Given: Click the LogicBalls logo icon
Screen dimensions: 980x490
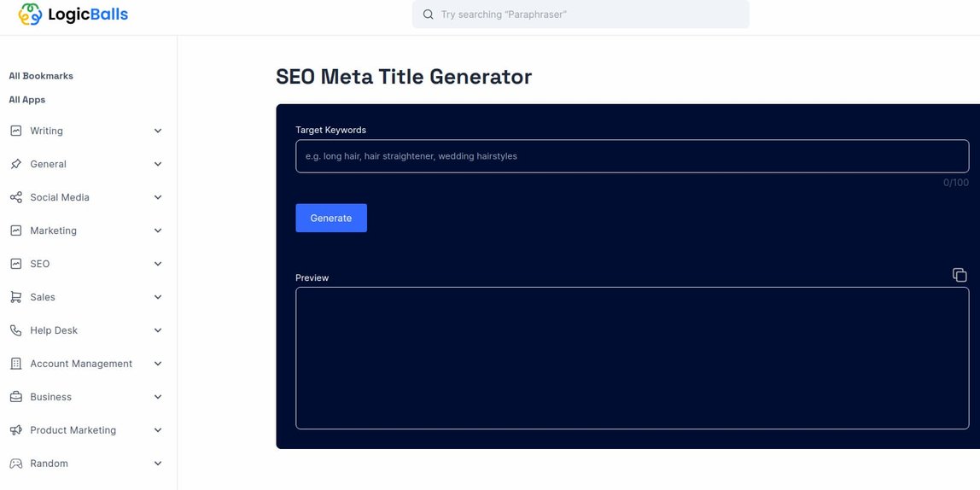Looking at the screenshot, I should 30,14.
